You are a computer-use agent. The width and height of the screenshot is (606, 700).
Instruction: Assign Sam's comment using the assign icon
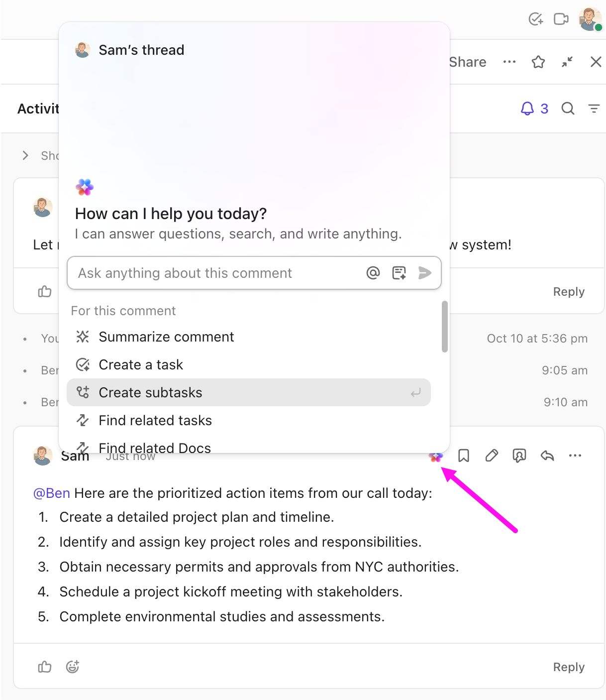[x=519, y=456]
